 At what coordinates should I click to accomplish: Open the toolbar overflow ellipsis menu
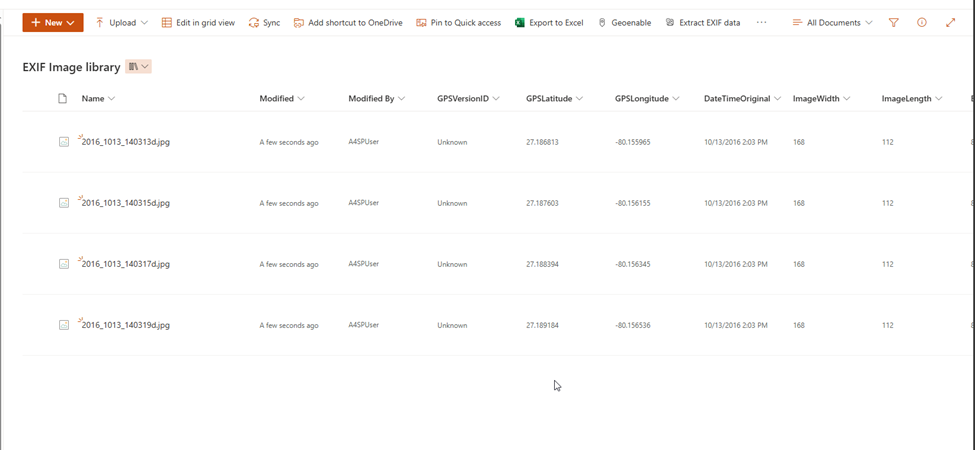[x=762, y=22]
